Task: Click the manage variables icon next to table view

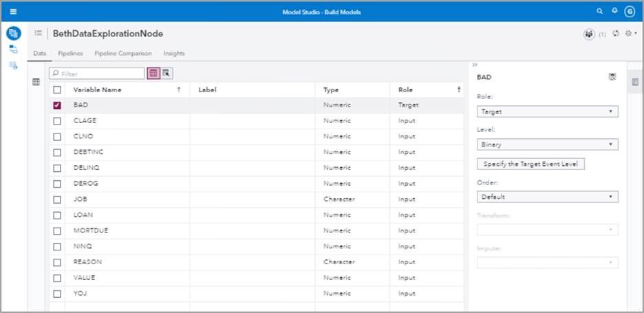Action: tap(166, 73)
